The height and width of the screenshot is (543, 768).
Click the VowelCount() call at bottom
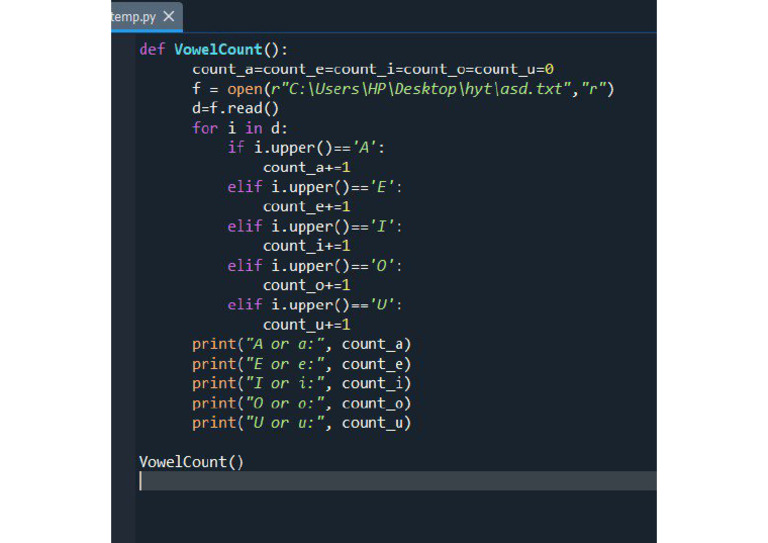(191, 462)
